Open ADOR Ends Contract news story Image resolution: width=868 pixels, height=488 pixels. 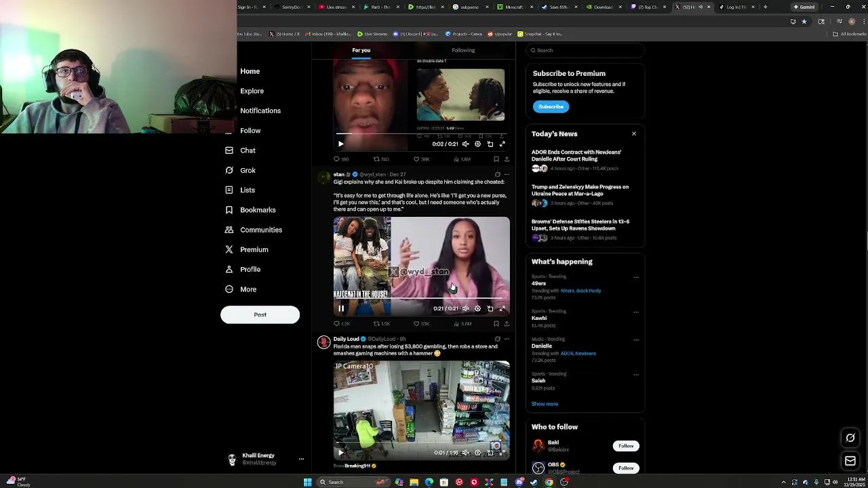pyautogui.click(x=585, y=160)
